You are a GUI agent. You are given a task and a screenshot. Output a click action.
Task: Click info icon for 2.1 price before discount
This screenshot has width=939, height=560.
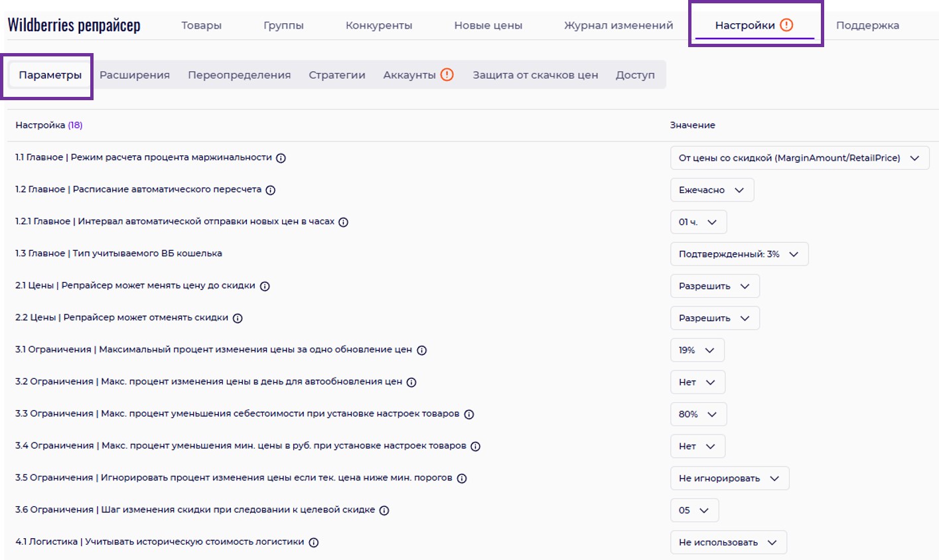tap(265, 286)
